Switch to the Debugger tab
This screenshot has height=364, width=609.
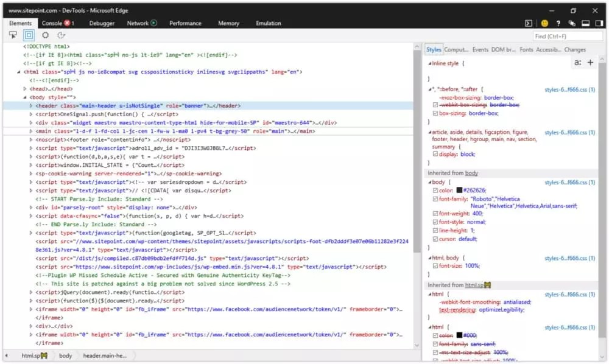[101, 23]
